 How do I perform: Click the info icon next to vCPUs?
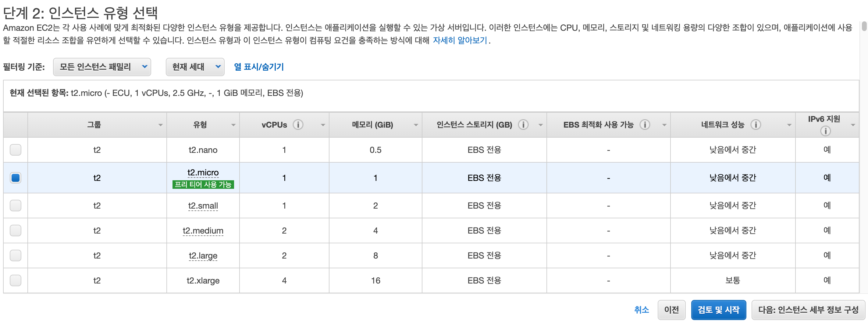point(298,125)
